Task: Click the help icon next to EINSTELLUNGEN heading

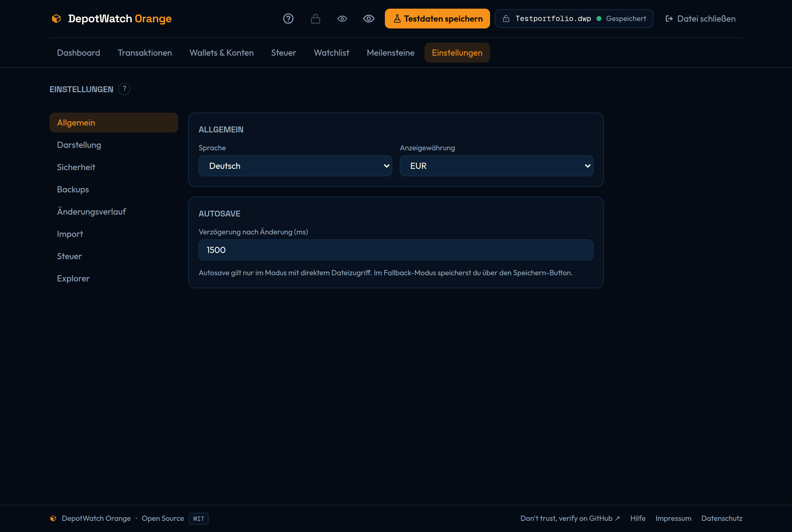Action: pyautogui.click(x=124, y=89)
